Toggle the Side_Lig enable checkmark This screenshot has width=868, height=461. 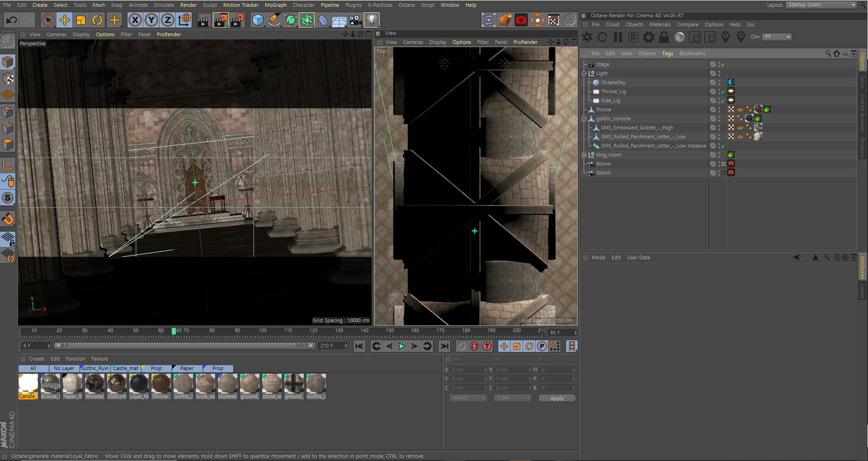(x=723, y=101)
